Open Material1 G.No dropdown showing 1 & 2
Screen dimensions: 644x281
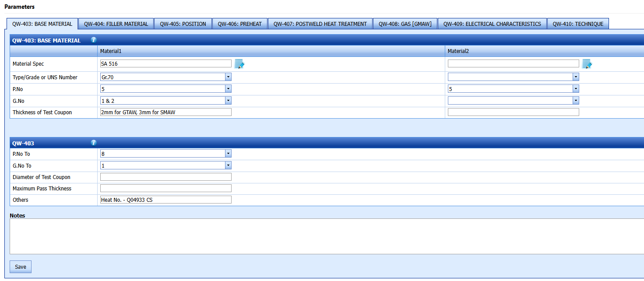(x=228, y=101)
